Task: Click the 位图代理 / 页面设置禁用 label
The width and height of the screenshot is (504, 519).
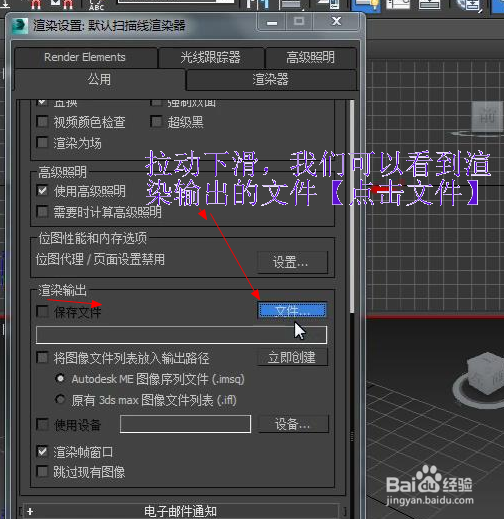Action: click(x=100, y=259)
